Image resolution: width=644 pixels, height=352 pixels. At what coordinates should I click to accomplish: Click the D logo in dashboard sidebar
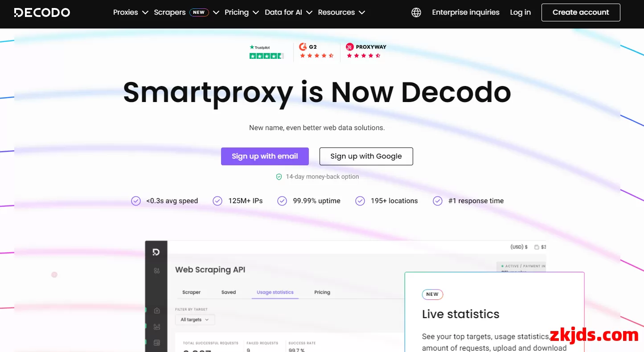pos(156,252)
